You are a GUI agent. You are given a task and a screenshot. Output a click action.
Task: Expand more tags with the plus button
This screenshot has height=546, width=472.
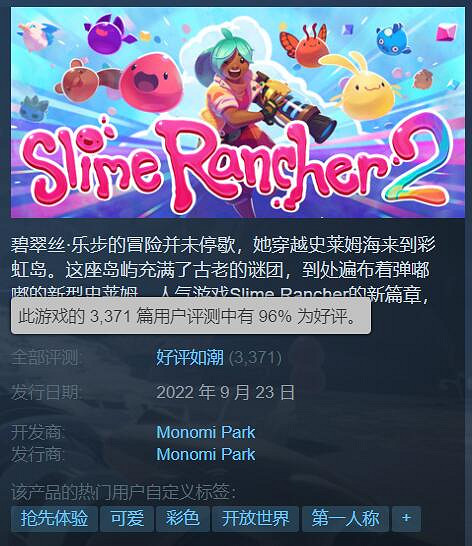click(x=406, y=519)
